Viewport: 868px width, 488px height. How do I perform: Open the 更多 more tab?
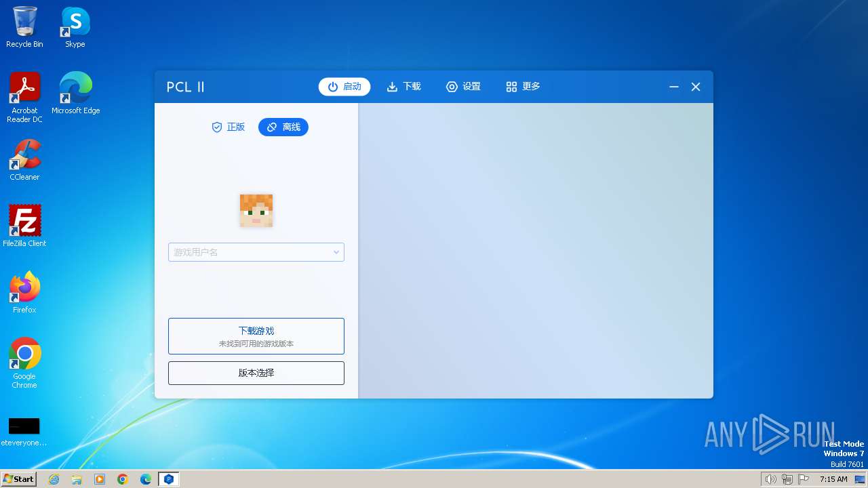pos(524,87)
